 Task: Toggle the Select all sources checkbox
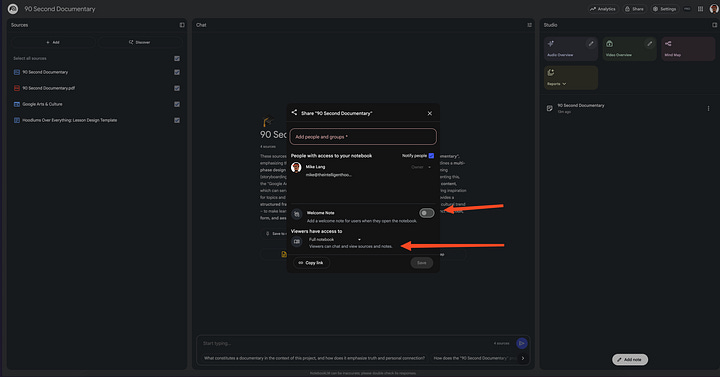(x=177, y=58)
